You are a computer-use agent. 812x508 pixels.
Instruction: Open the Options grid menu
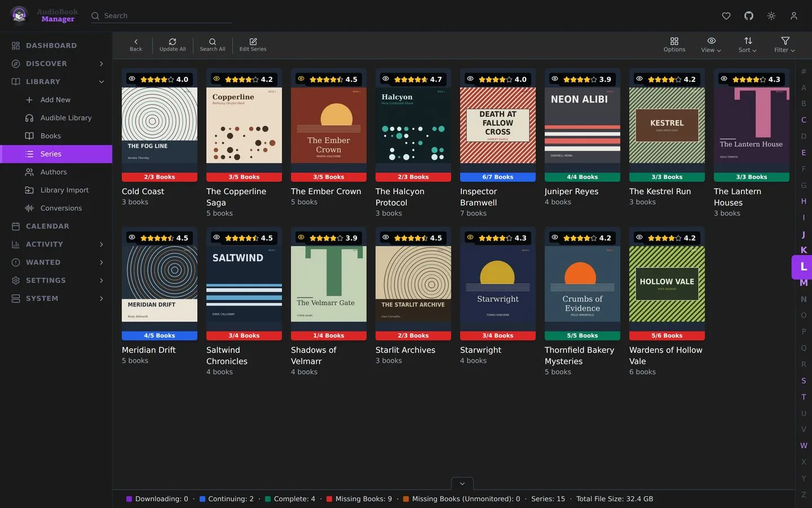click(674, 45)
